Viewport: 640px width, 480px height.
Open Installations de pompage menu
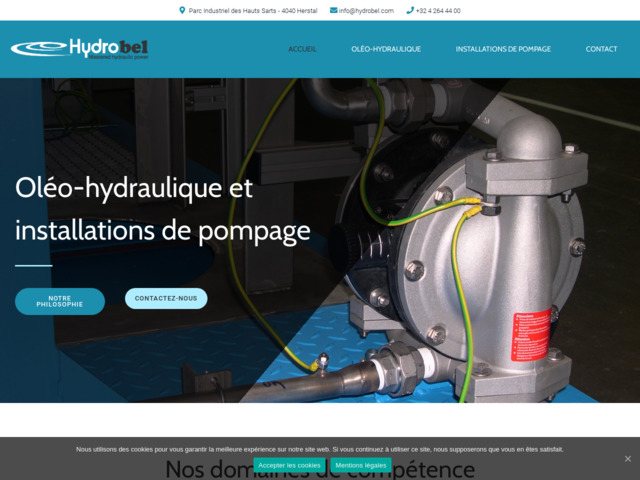(503, 49)
